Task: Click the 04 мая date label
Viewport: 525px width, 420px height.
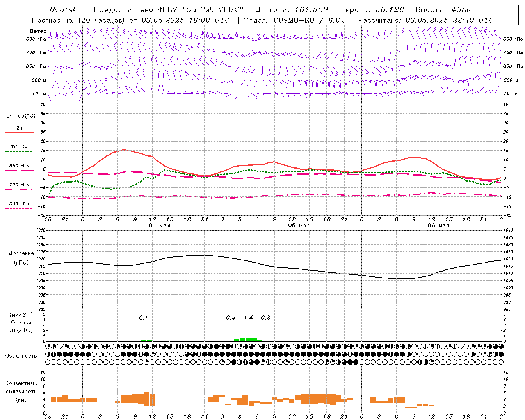Action: (160, 226)
